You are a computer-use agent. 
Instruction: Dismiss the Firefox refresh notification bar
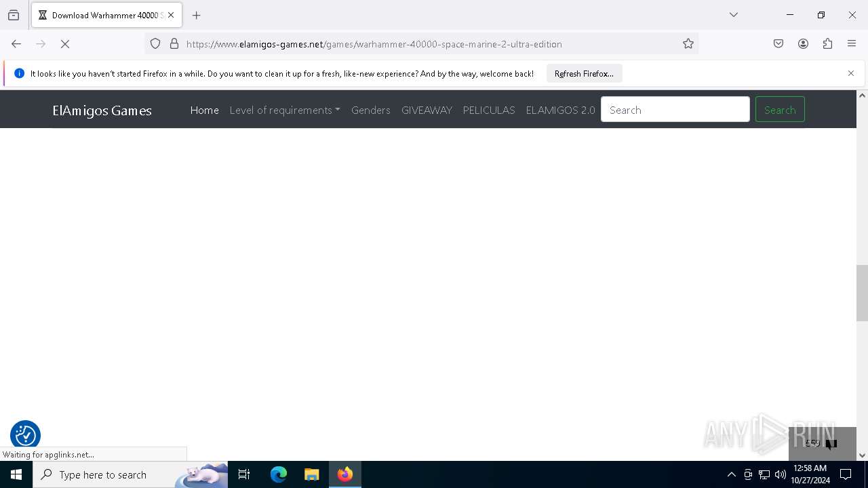point(851,73)
